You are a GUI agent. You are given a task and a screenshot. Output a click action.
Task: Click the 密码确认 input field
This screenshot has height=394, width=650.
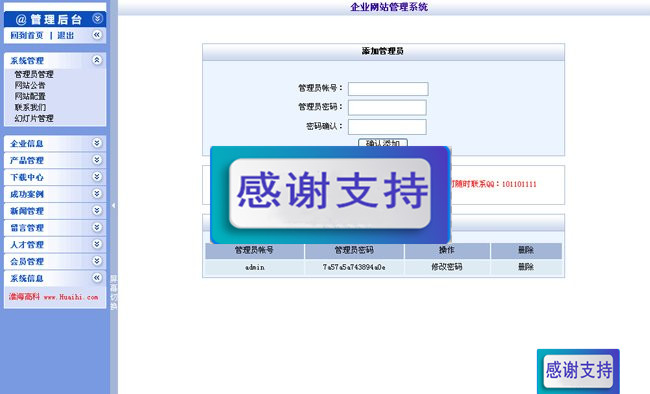(387, 127)
